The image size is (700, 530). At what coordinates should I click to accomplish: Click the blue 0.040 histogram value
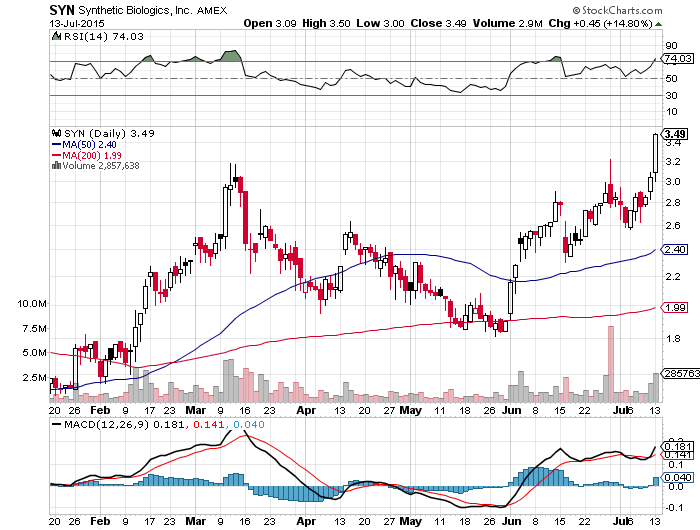[x=249, y=424]
